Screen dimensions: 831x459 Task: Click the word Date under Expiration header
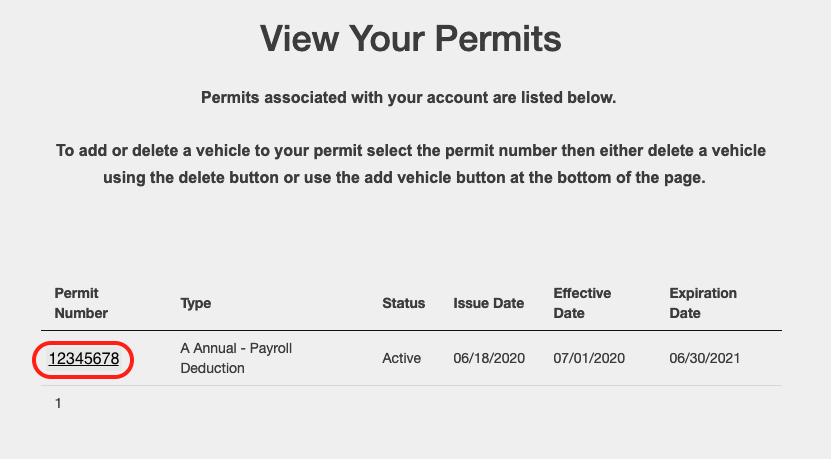point(685,313)
